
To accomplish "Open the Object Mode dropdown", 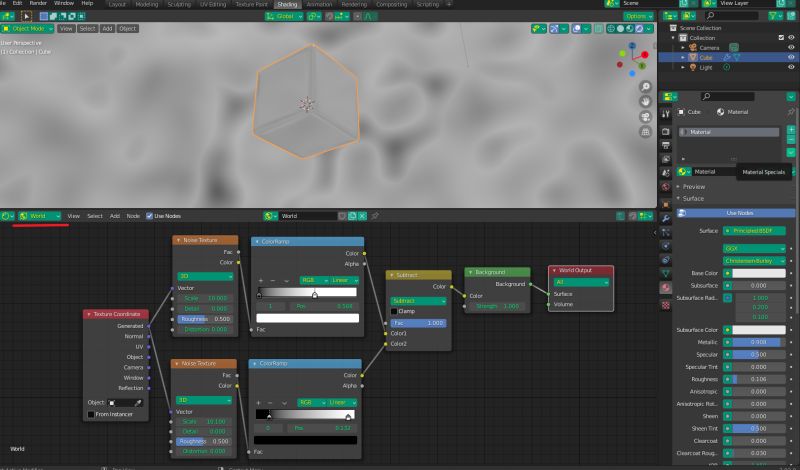I will tap(28, 29).
